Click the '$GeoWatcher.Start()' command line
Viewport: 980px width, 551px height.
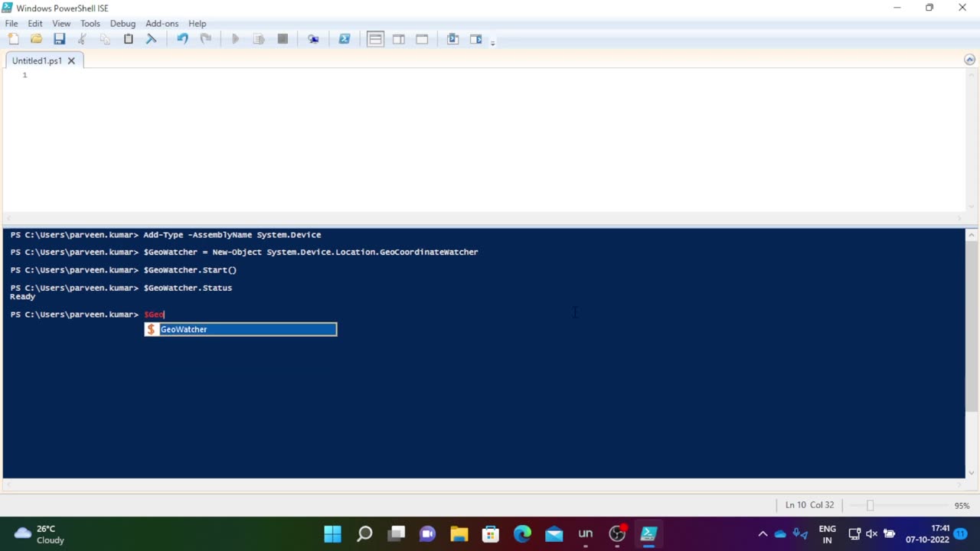click(x=190, y=270)
